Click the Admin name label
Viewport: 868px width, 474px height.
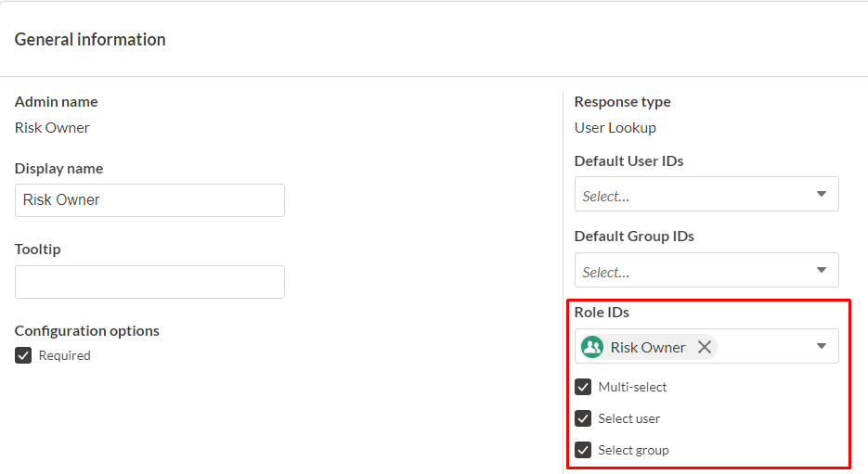tap(56, 102)
